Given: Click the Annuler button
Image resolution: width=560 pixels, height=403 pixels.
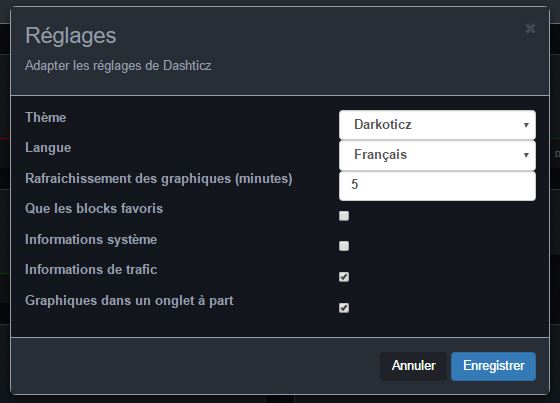Looking at the screenshot, I should point(414,366).
